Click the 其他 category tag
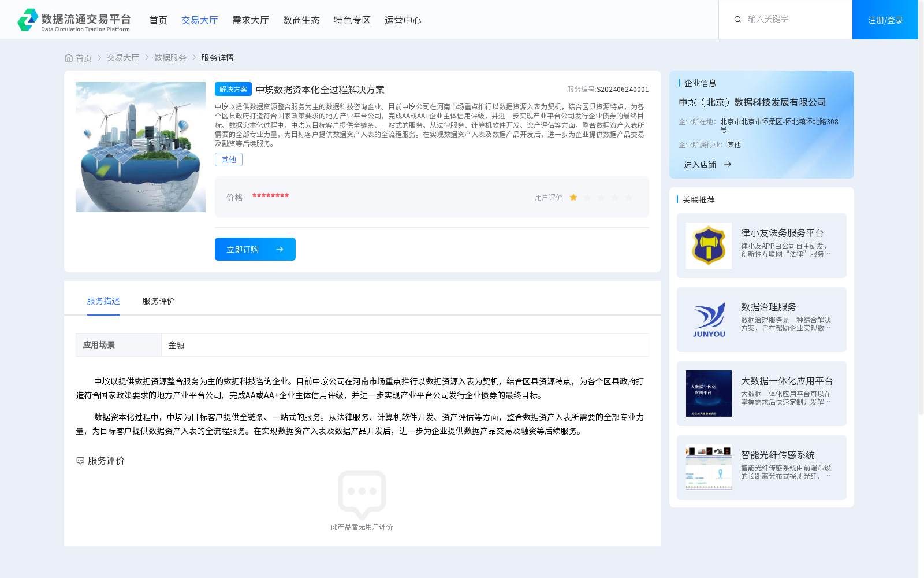The height and width of the screenshot is (578, 924). [x=229, y=160]
